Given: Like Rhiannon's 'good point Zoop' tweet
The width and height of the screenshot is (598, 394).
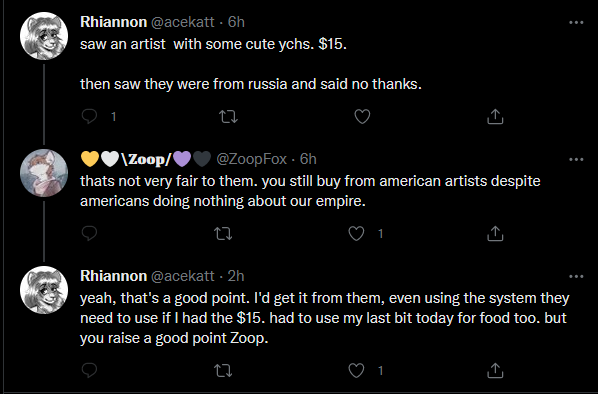Looking at the screenshot, I should click(356, 370).
